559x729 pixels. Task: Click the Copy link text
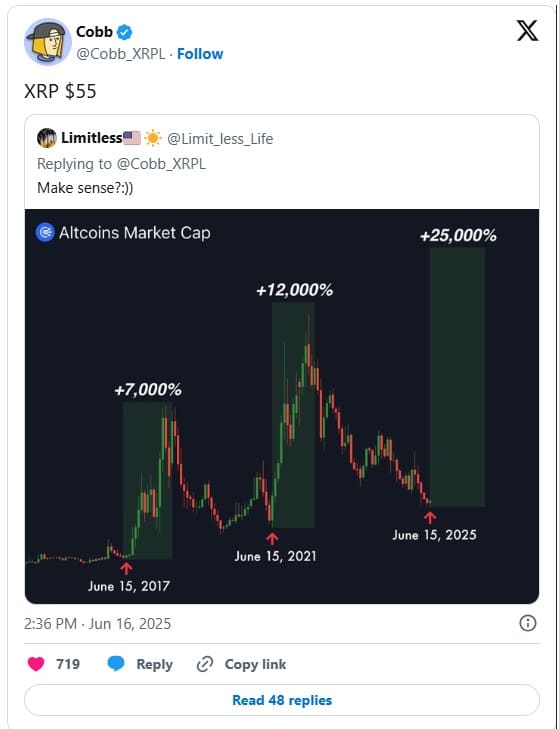pyautogui.click(x=255, y=664)
